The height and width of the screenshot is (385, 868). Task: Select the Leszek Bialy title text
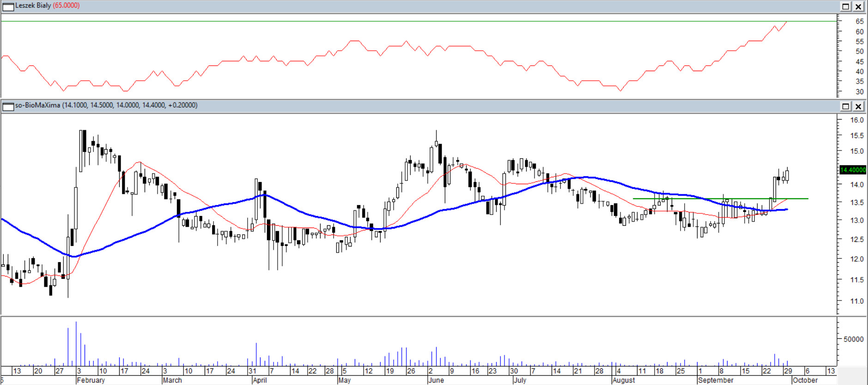pos(33,6)
